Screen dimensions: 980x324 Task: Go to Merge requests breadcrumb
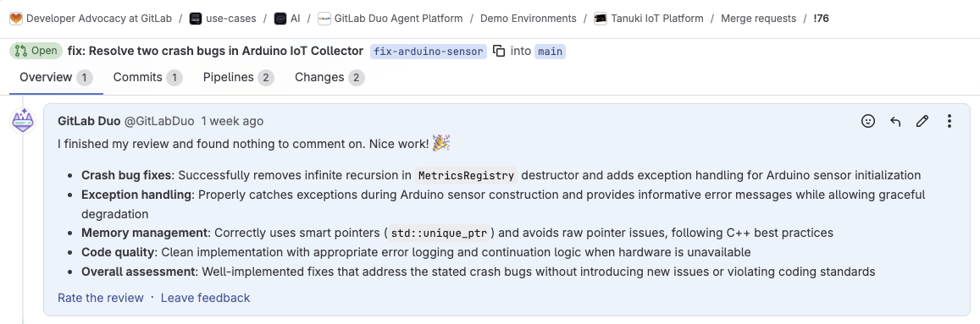point(758,18)
